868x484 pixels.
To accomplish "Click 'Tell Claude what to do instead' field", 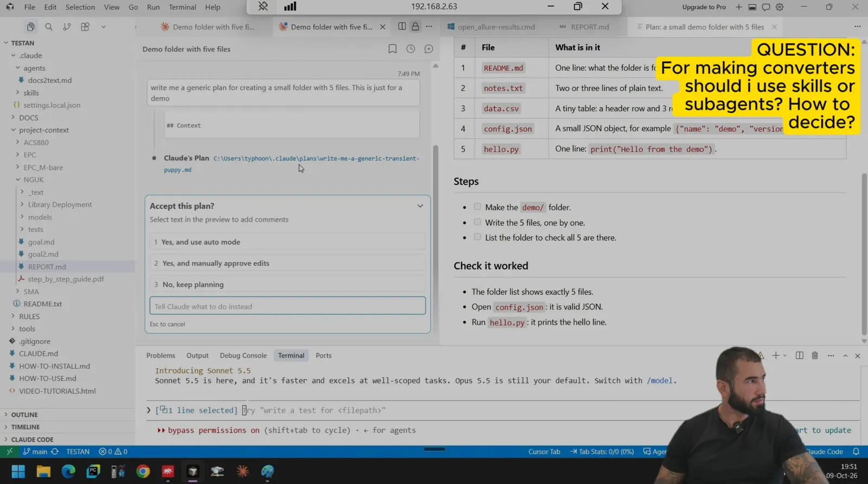I will point(288,306).
